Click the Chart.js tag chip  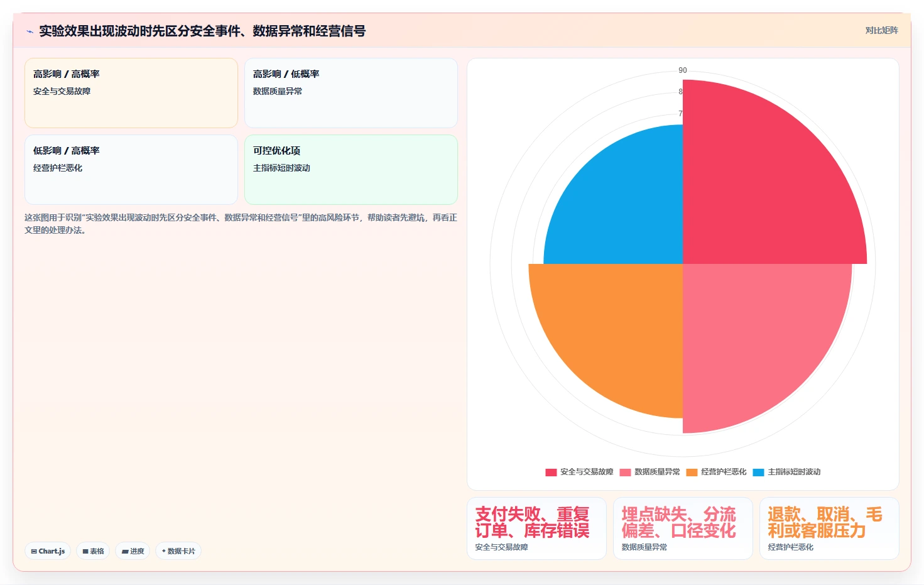pos(48,551)
